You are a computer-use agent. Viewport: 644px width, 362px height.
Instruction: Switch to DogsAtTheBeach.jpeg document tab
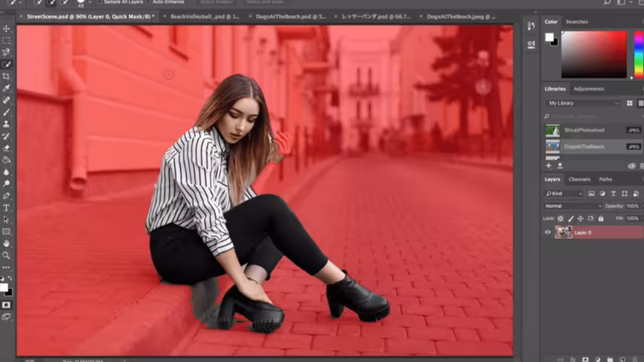click(x=461, y=16)
